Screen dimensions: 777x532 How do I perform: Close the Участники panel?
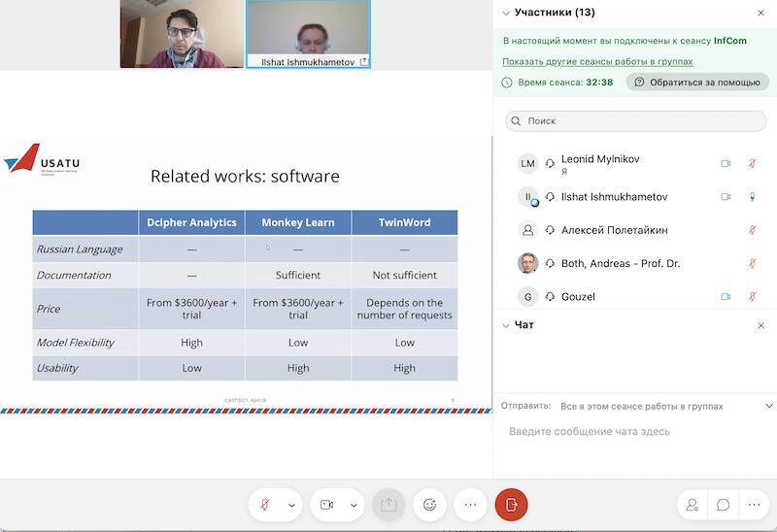coord(761,13)
